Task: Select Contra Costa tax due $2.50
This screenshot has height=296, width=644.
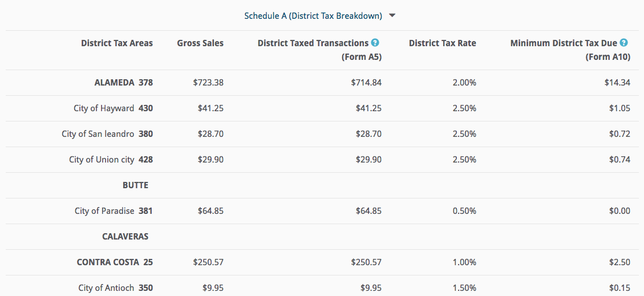Action: tap(619, 262)
